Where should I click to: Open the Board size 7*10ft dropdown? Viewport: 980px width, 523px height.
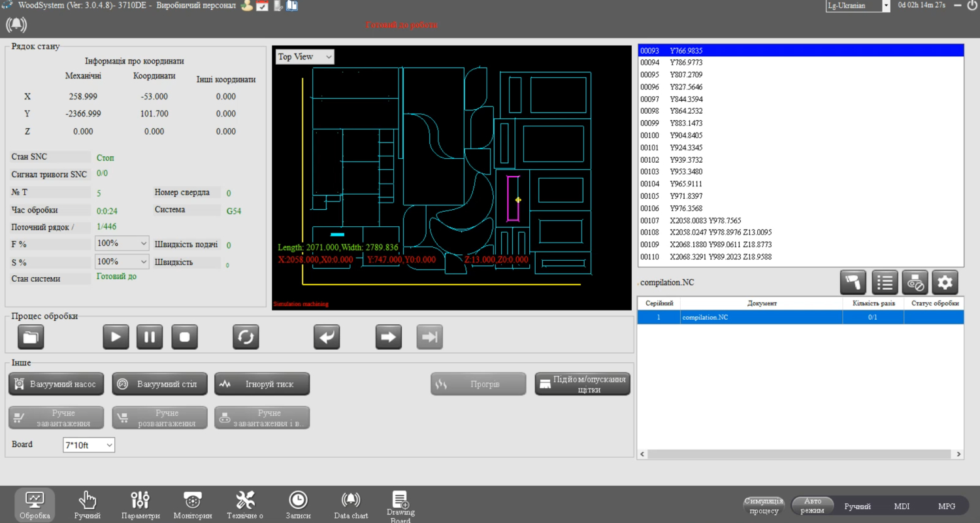89,445
